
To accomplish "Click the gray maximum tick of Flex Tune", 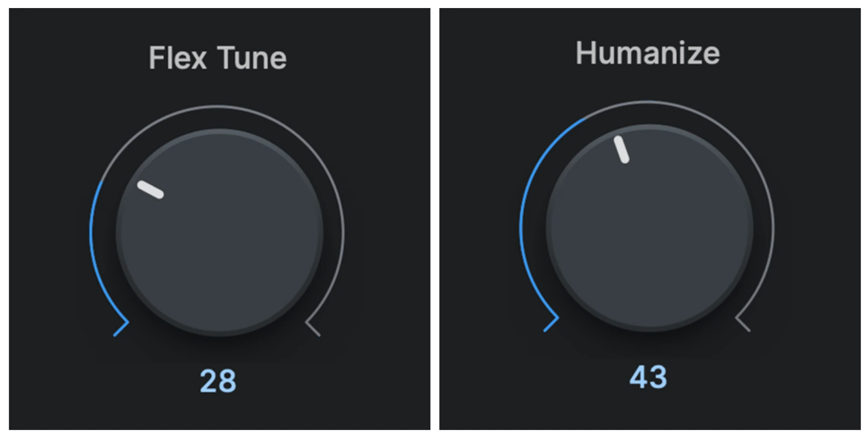I will [313, 328].
